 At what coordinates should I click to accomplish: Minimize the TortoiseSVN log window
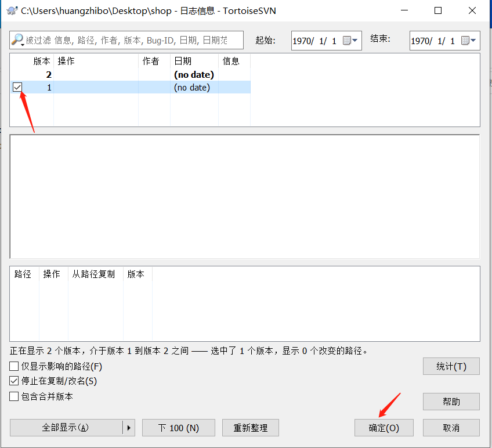pyautogui.click(x=404, y=10)
